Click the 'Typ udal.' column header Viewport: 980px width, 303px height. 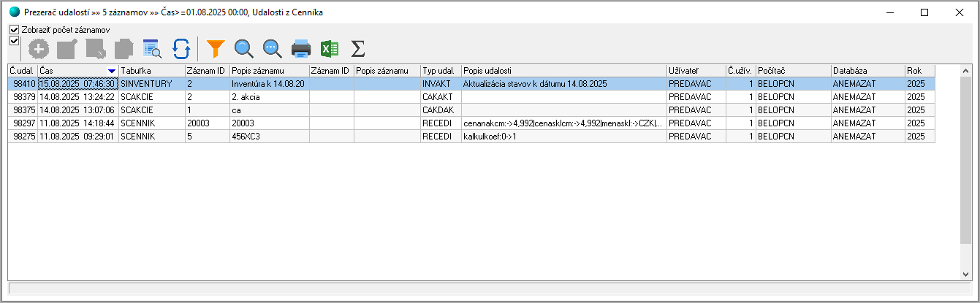440,71
